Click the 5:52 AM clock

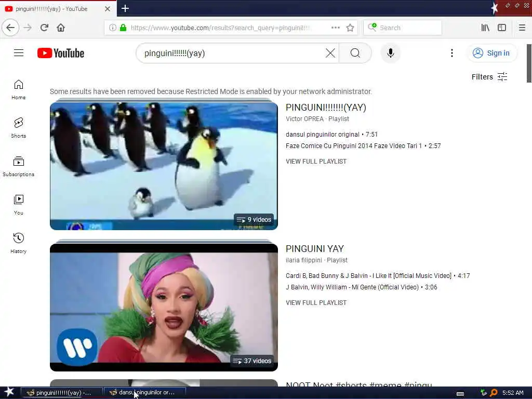[x=513, y=393]
